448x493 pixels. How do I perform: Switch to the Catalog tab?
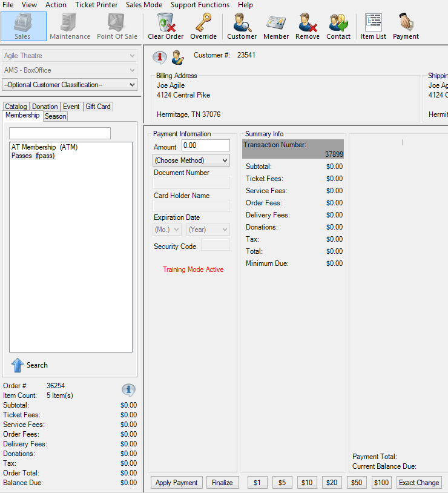[x=16, y=107]
